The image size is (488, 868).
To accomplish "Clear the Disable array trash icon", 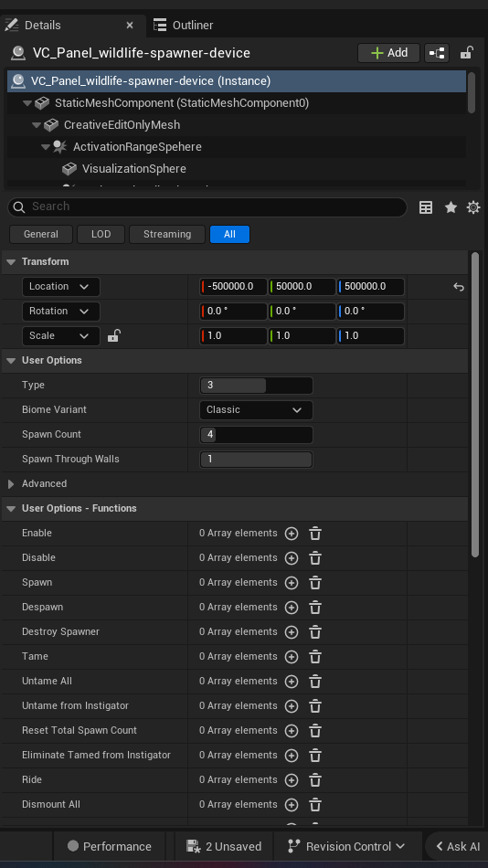I will tap(315, 558).
